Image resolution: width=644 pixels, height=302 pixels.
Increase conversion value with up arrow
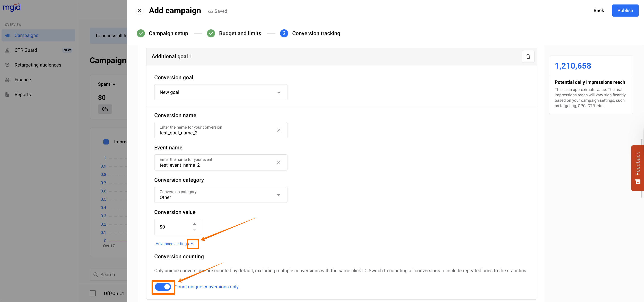[x=194, y=224]
